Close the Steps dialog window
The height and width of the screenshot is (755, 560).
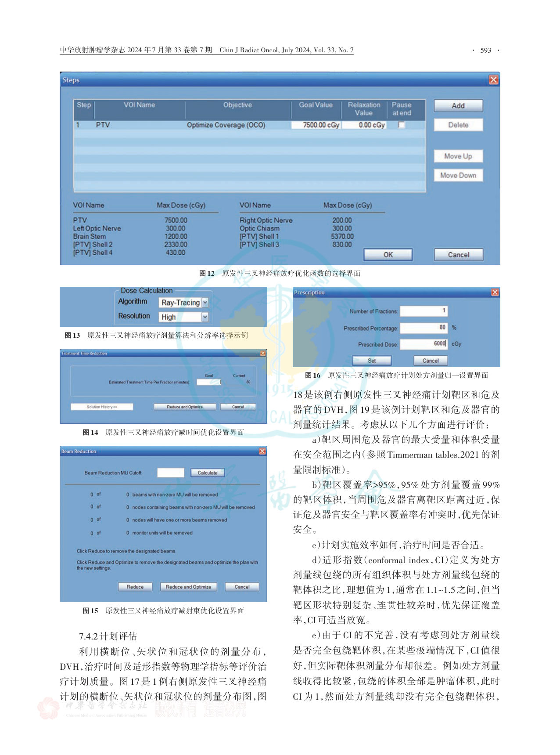(493, 80)
